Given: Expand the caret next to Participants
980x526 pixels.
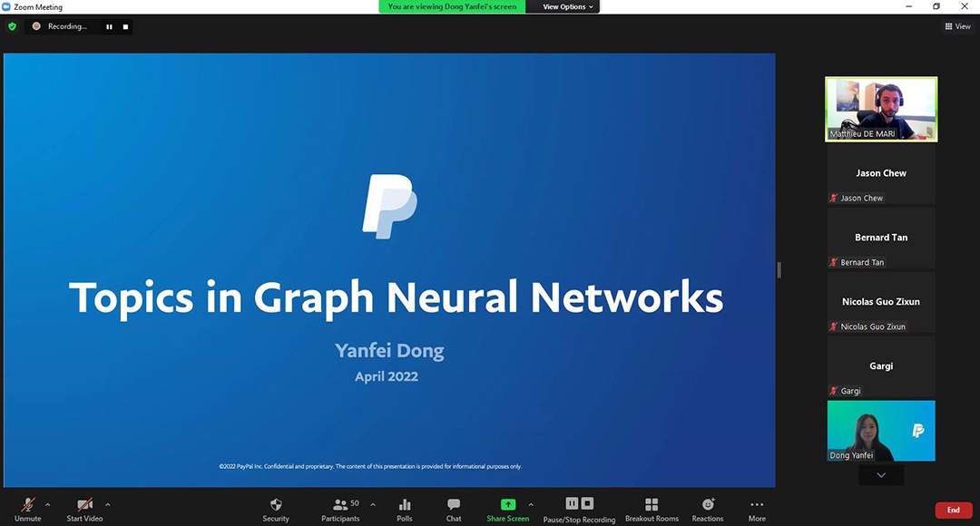Looking at the screenshot, I should coord(373,505).
